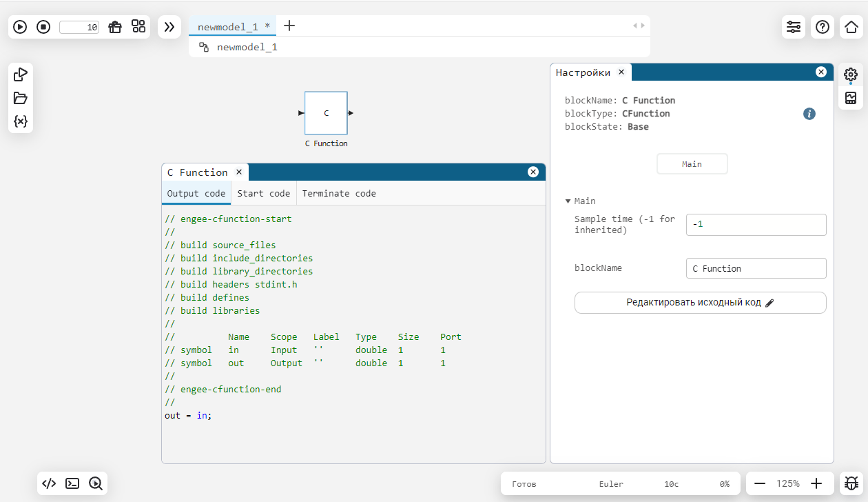Click the '// symbol out Output' line
The height and width of the screenshot is (502, 868).
(305, 363)
